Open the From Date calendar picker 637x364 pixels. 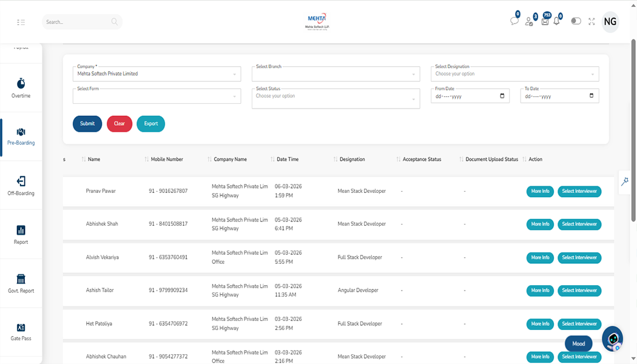coord(502,96)
